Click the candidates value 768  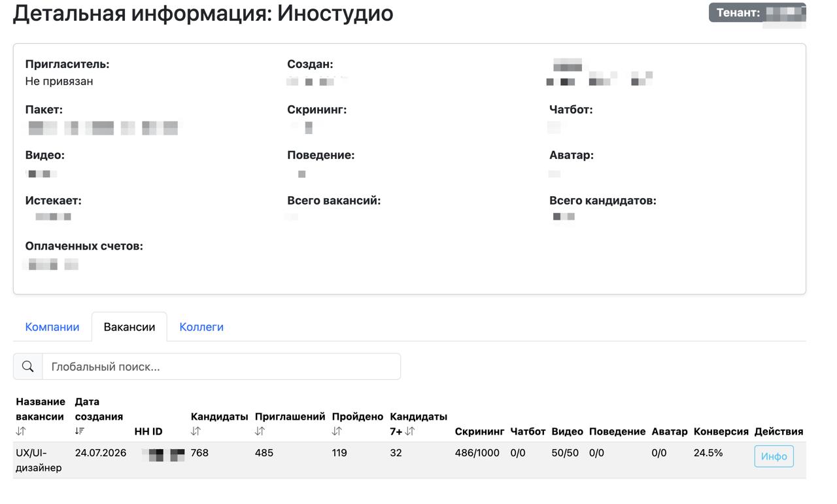tap(199, 452)
